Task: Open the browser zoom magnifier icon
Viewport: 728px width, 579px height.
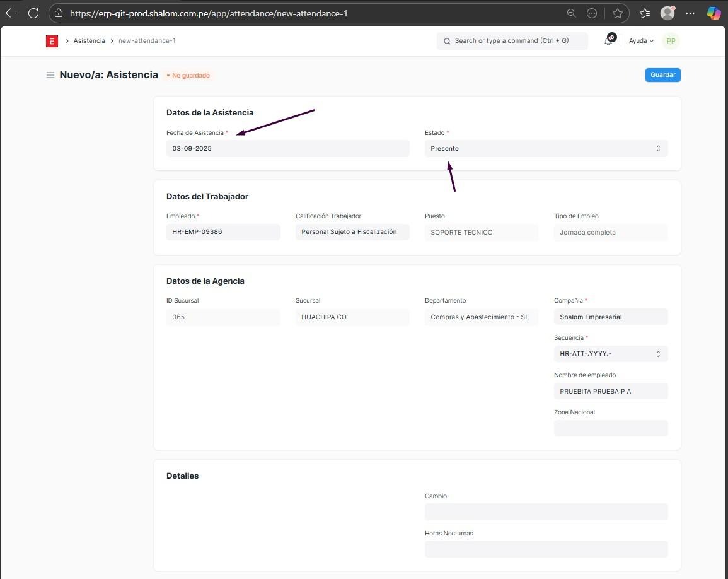Action: [x=571, y=13]
